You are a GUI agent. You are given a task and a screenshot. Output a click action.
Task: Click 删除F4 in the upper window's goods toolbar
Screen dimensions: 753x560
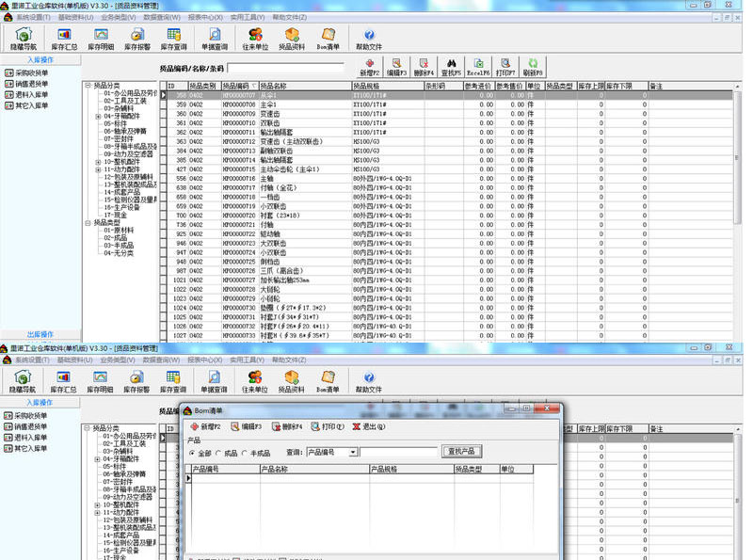point(424,67)
